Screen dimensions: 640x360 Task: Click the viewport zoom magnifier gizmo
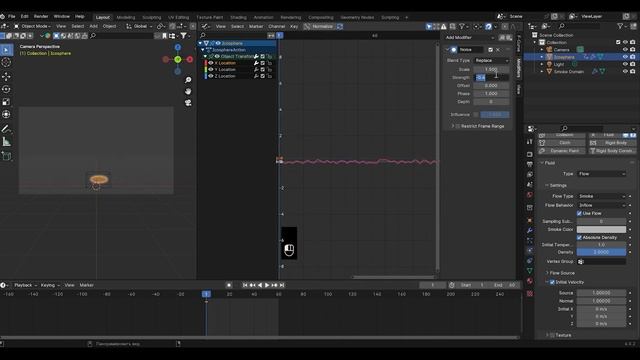[x=188, y=80]
